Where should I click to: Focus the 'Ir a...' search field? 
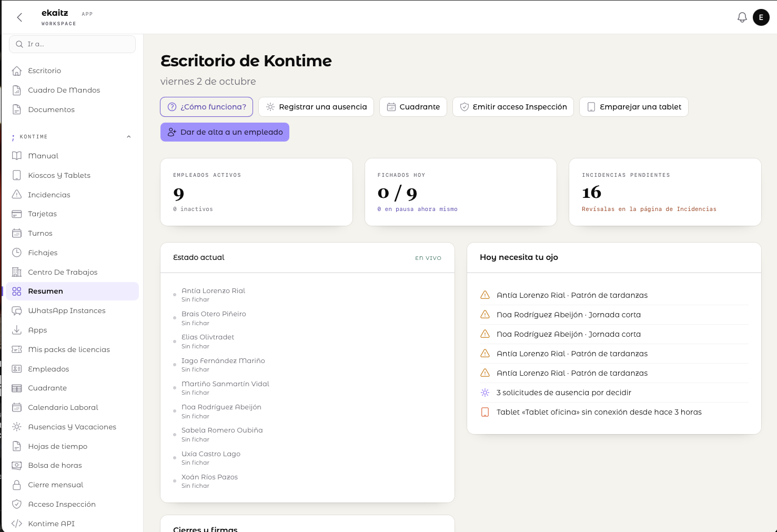click(x=72, y=44)
